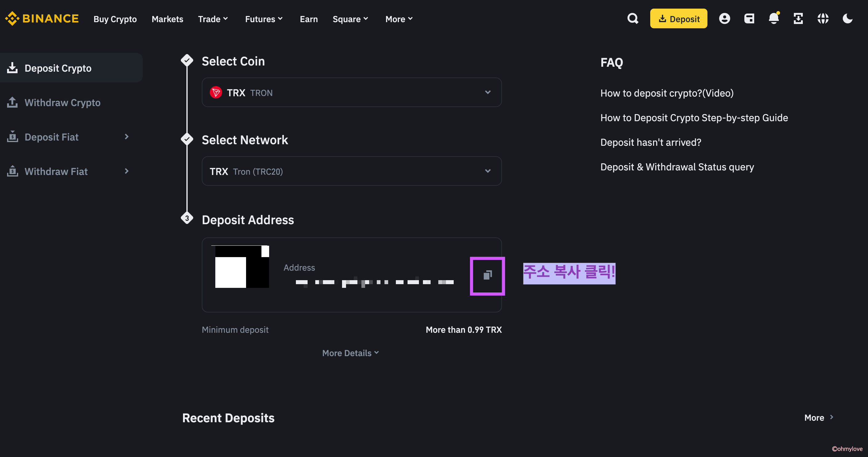The height and width of the screenshot is (457, 868).
Task: Expand Deposit Fiat submenu arrow
Action: tap(127, 137)
